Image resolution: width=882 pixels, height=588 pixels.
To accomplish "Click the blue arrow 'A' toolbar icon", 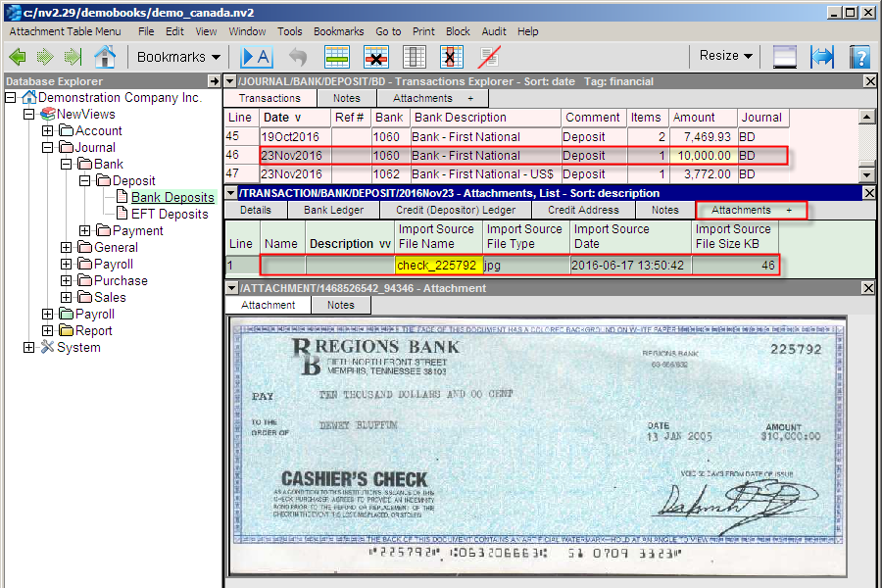I will click(256, 57).
